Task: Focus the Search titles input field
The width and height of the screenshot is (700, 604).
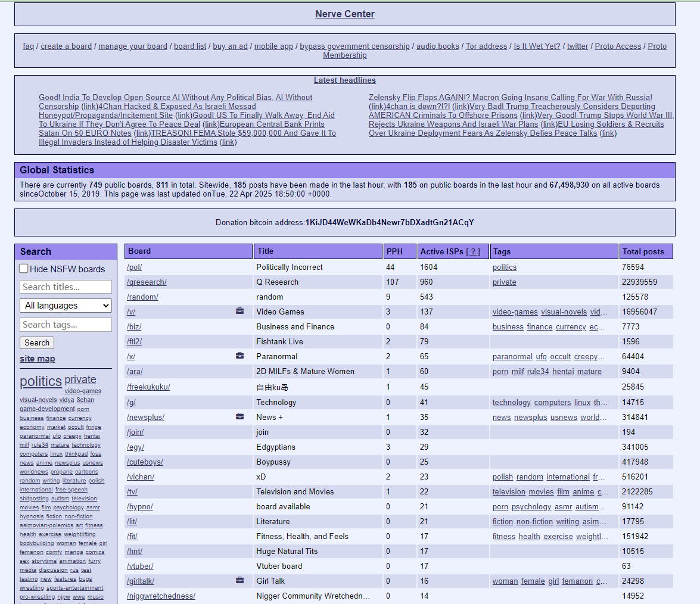Action: click(x=66, y=287)
